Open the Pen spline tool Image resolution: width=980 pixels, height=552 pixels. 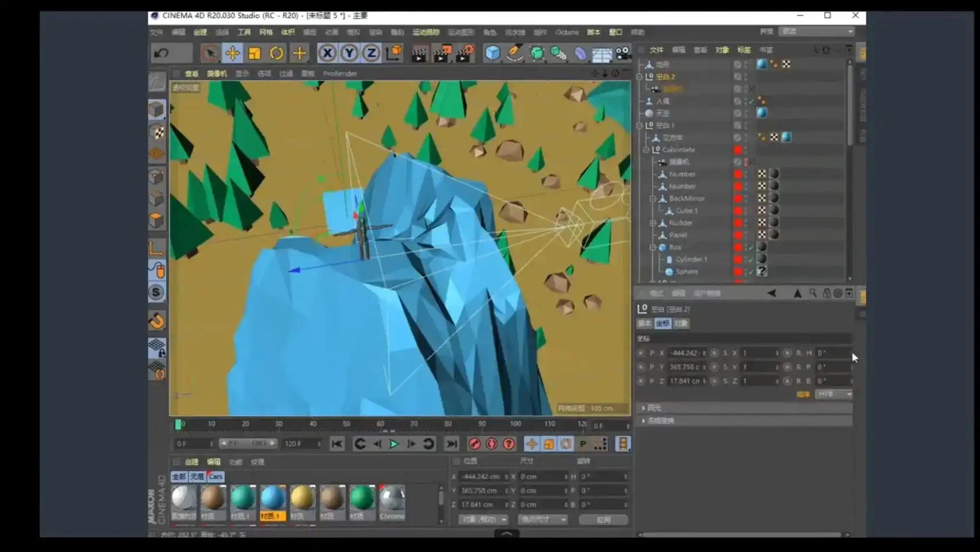pyautogui.click(x=514, y=53)
